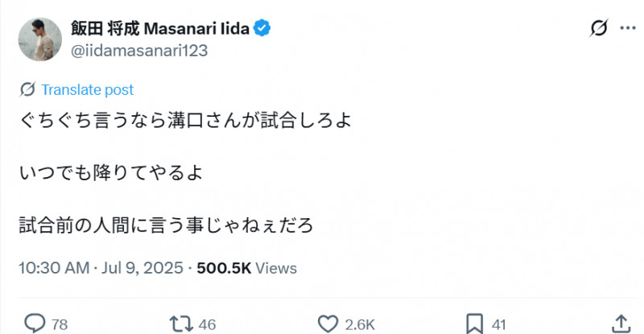Click the first line of post text
This screenshot has width=644, height=334.
pyautogui.click(x=185, y=122)
